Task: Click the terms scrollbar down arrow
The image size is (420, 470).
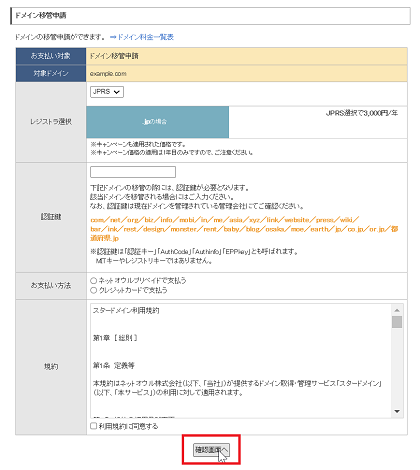Action: (397, 411)
